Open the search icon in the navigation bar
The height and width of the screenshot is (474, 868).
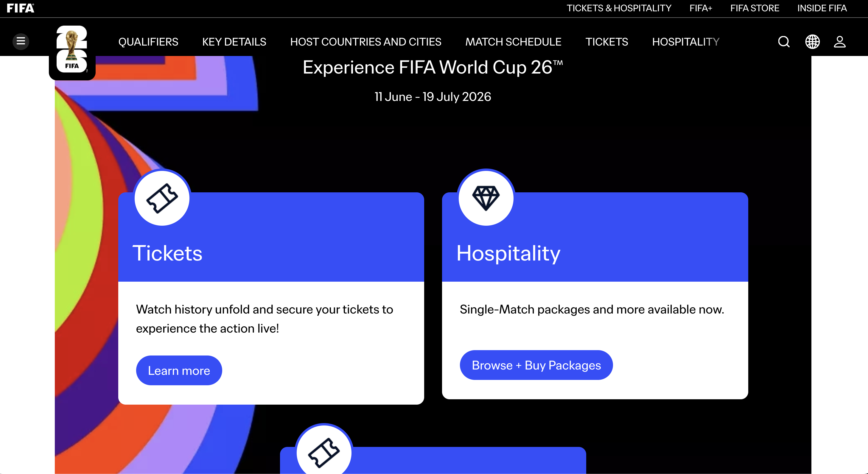(x=783, y=41)
